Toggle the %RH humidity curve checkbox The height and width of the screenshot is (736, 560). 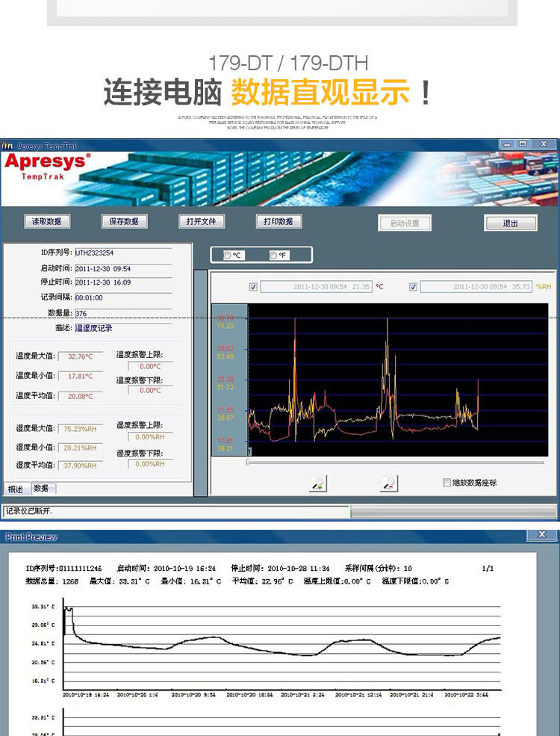point(413,287)
